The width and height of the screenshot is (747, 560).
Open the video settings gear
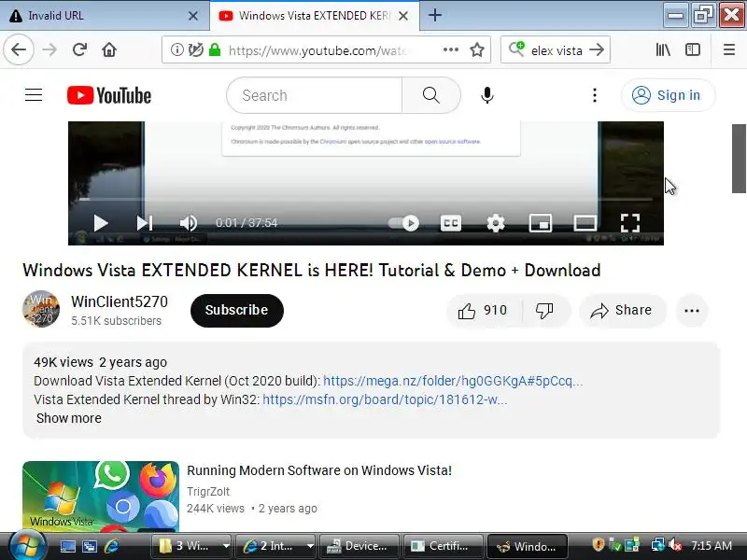(x=496, y=223)
